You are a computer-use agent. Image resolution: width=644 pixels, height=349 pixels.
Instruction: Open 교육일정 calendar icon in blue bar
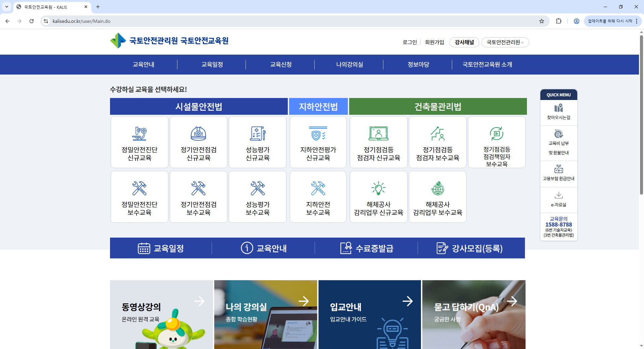tap(144, 248)
